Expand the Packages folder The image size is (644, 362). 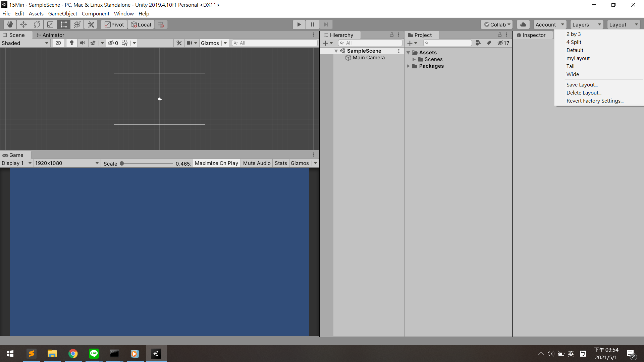pos(409,66)
